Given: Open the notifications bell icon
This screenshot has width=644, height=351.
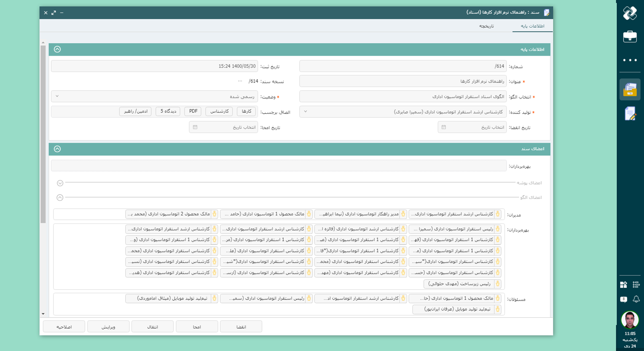Looking at the screenshot, I should (636, 299).
